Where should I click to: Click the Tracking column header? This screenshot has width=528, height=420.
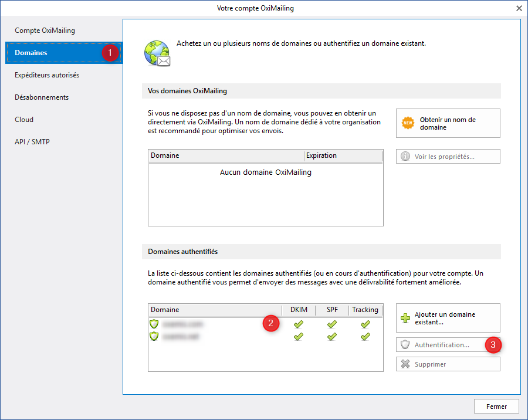point(365,310)
